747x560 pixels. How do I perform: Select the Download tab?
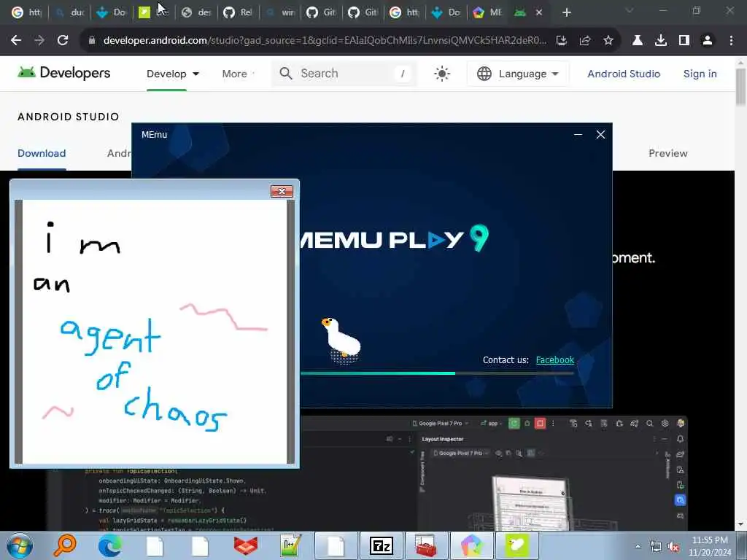click(42, 153)
